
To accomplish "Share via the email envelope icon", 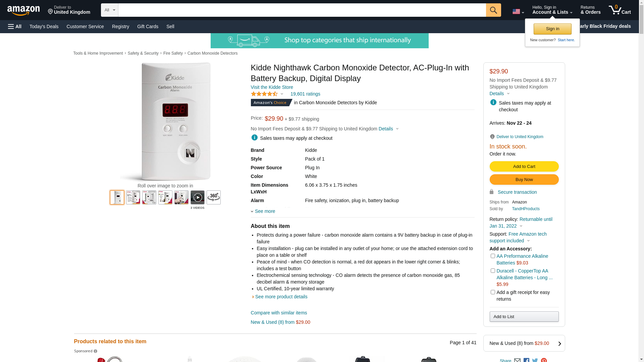I will click(517, 360).
